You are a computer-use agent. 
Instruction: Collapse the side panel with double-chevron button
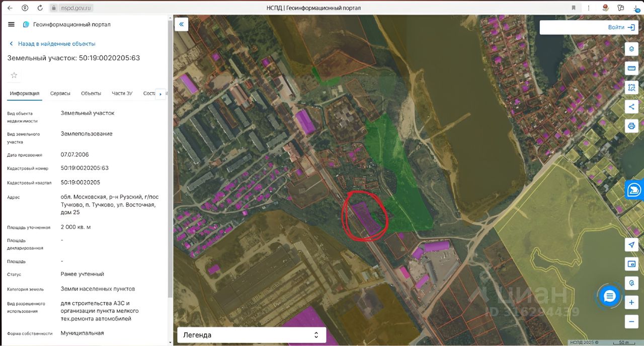(x=181, y=24)
